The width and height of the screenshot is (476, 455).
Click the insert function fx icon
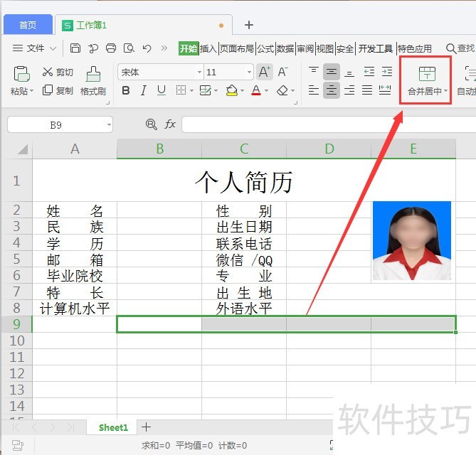[170, 124]
